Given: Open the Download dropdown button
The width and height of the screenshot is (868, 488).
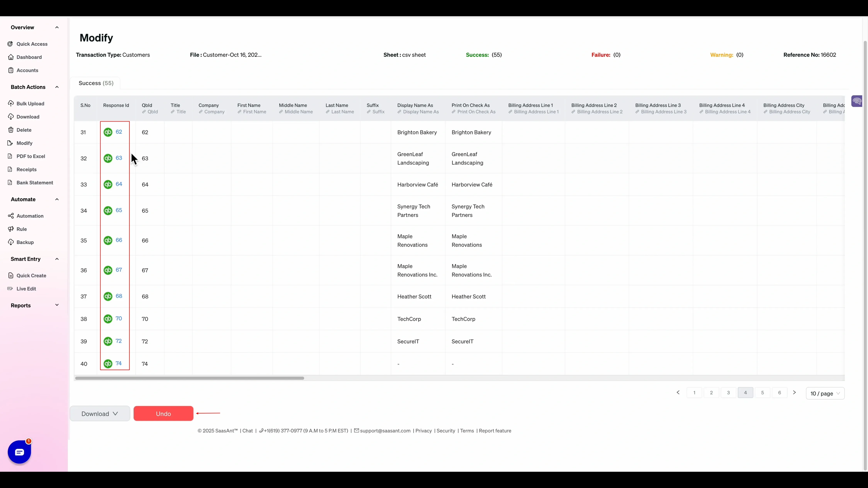Looking at the screenshot, I should [100, 414].
